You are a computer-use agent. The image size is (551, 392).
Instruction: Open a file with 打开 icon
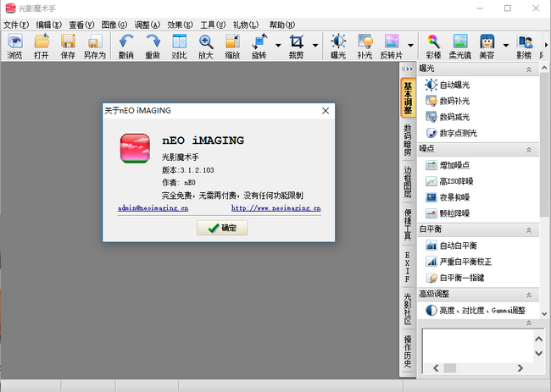pos(42,47)
